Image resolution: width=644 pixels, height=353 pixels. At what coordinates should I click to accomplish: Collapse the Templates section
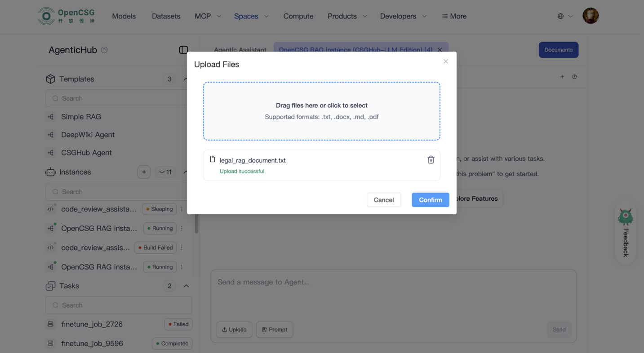pyautogui.click(x=185, y=79)
